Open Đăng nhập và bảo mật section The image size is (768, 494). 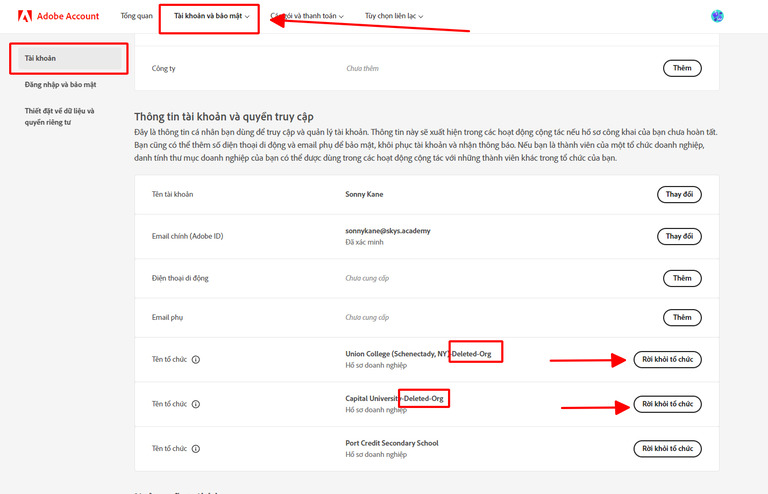click(x=60, y=85)
